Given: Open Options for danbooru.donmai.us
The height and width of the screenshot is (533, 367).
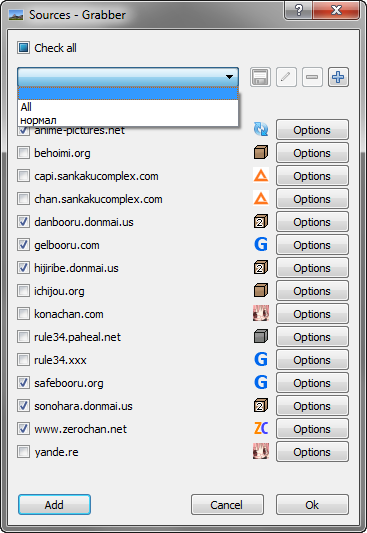Looking at the screenshot, I should tap(312, 222).
